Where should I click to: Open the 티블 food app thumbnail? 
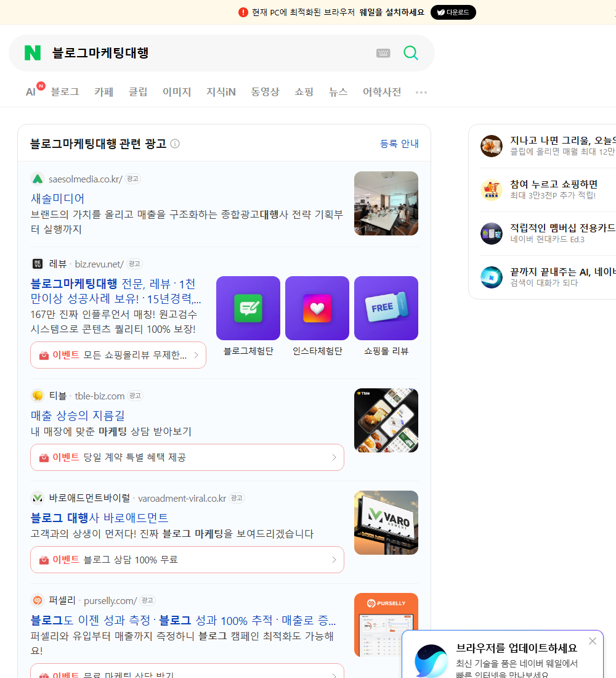click(386, 420)
